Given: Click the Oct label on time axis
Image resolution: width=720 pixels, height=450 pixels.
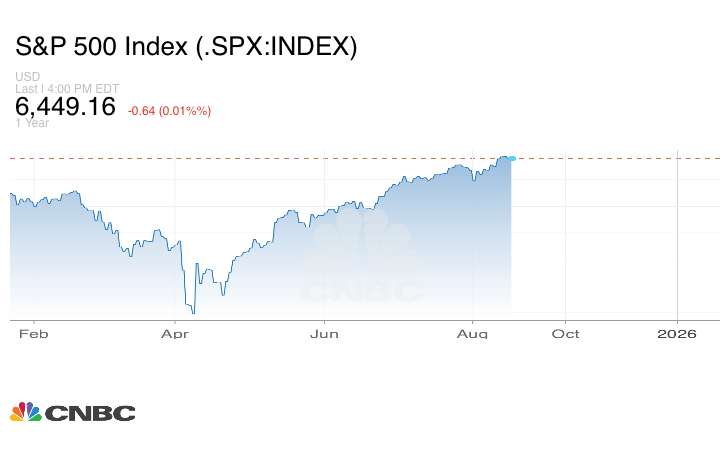Looking at the screenshot, I should 566,333.
